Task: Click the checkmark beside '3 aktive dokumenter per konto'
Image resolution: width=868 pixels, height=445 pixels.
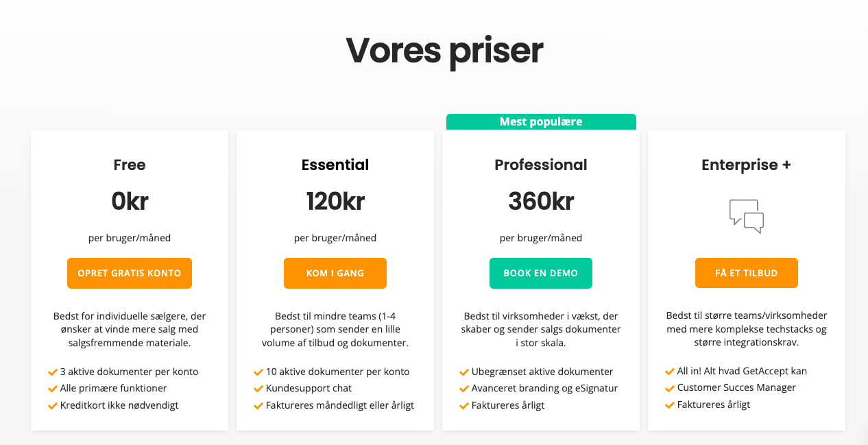Action: click(x=53, y=372)
